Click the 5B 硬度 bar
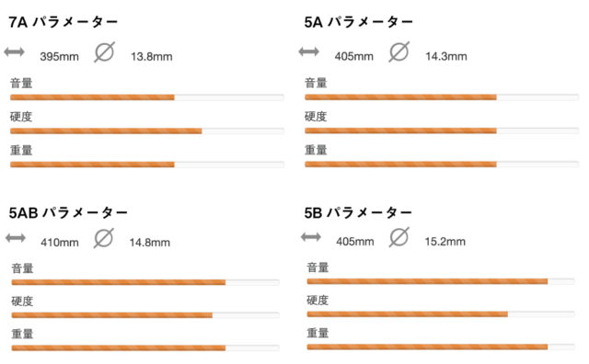Image resolution: width=589 pixels, height=364 pixels. 441,314
